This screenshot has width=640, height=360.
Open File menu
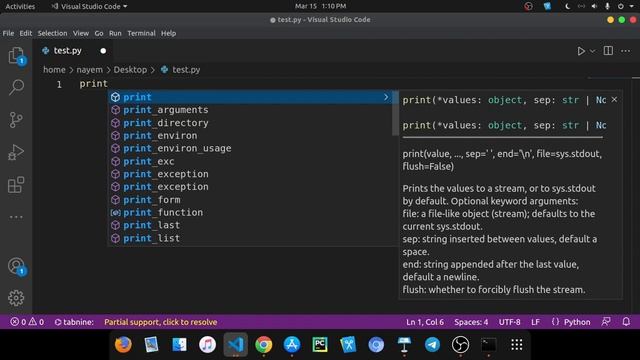(8, 33)
